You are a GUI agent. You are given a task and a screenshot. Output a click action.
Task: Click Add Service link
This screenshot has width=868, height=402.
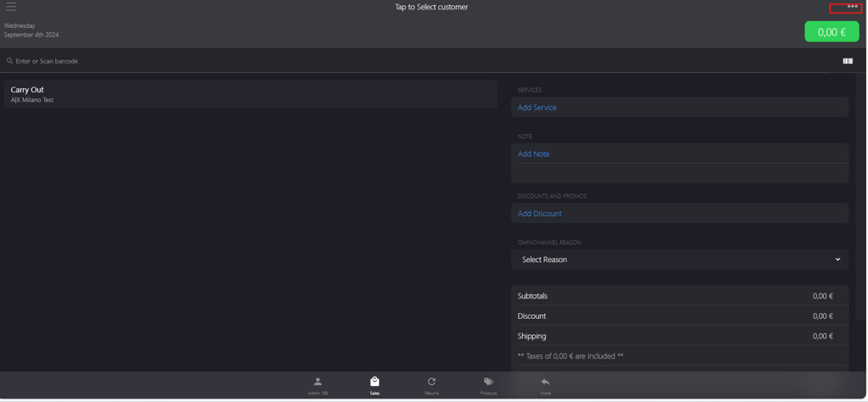pos(537,108)
